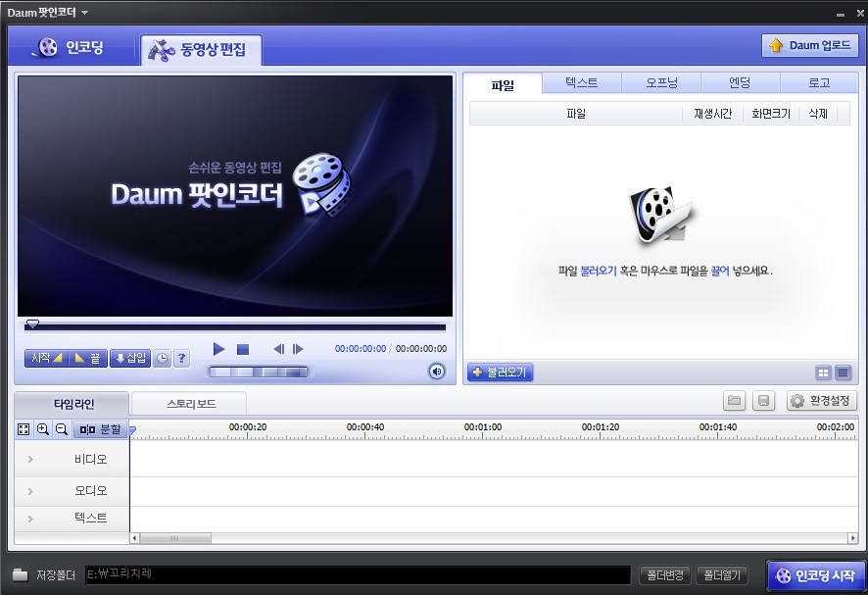
Task: Switch to the 텍스트 tab
Action: pos(581,82)
